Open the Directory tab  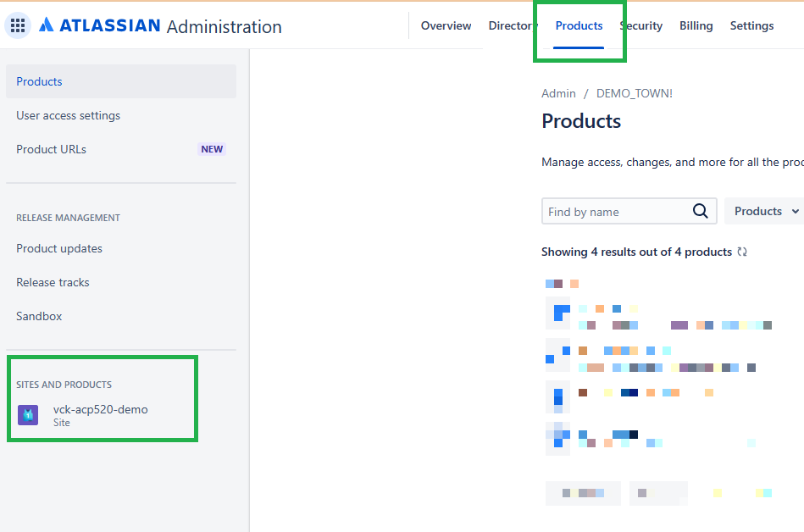coord(511,25)
